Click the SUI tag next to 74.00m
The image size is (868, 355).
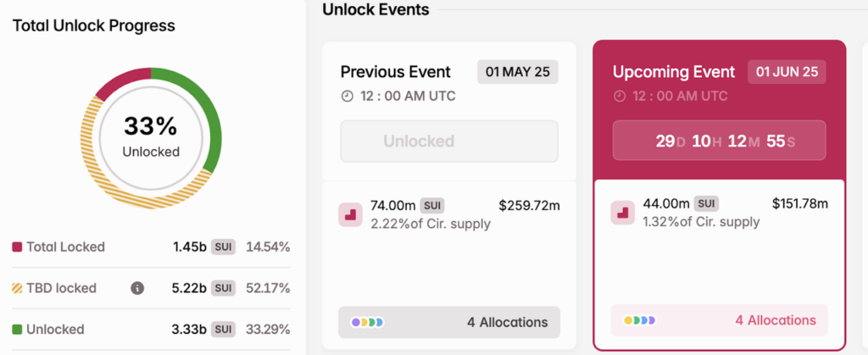tap(432, 206)
